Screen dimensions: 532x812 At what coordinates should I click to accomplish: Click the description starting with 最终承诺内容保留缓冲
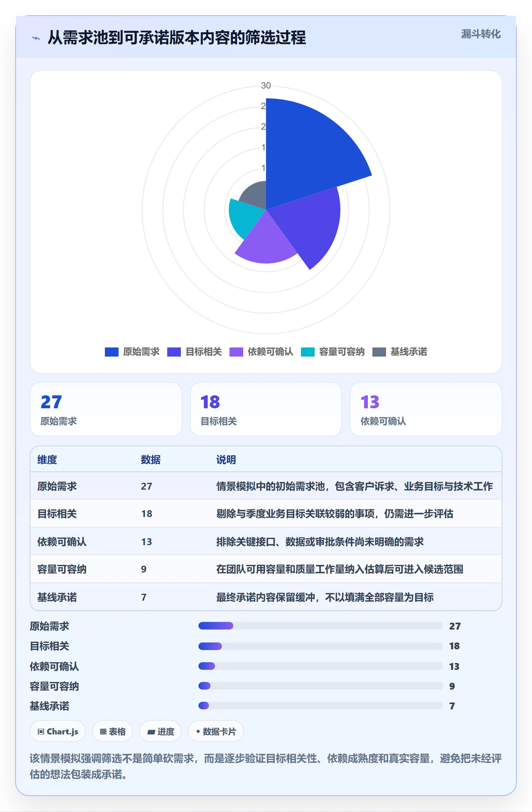click(325, 597)
